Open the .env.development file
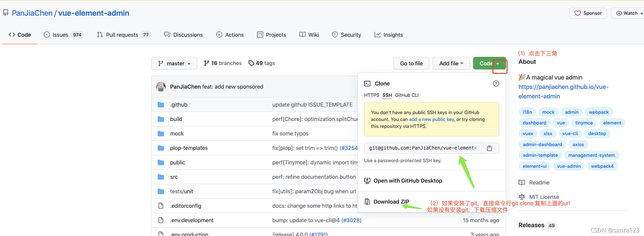644x236 pixels. tap(192, 220)
